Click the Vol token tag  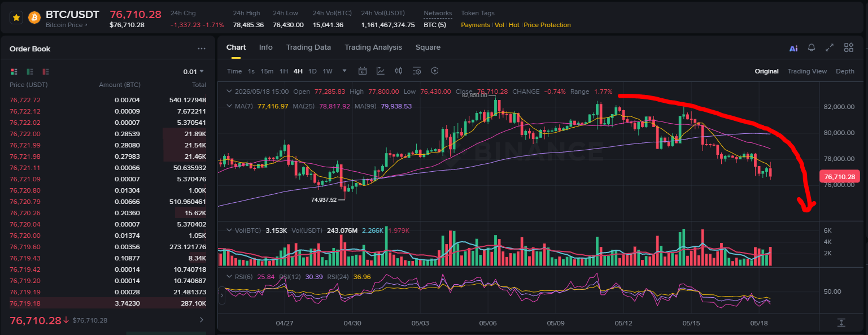click(x=499, y=25)
